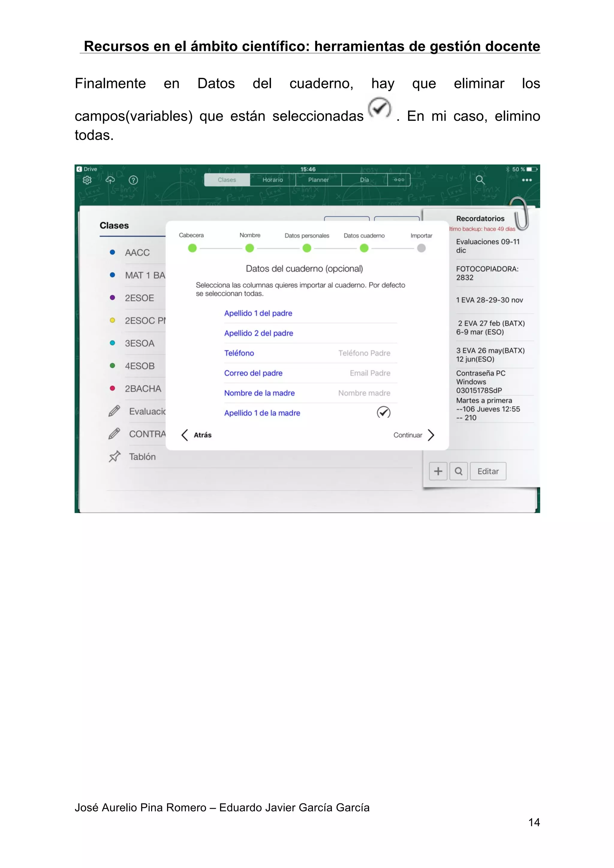Click the cloud upload backup icon

110,180
